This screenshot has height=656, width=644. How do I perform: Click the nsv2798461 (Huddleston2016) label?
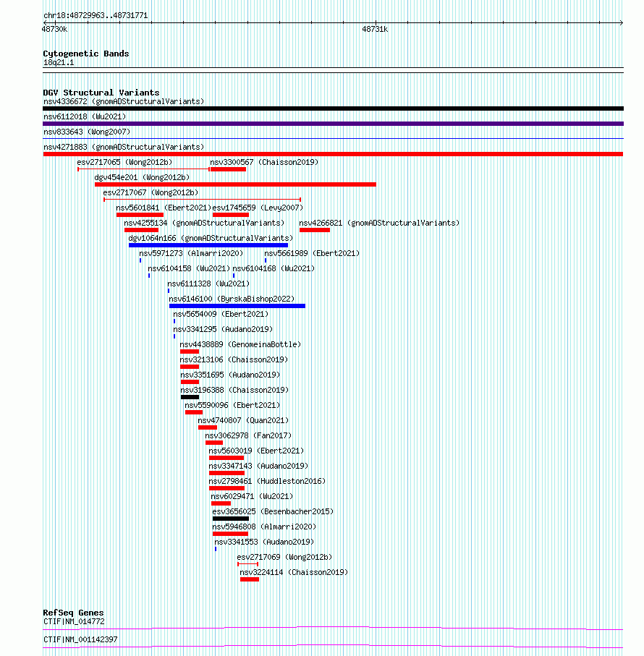tap(267, 482)
